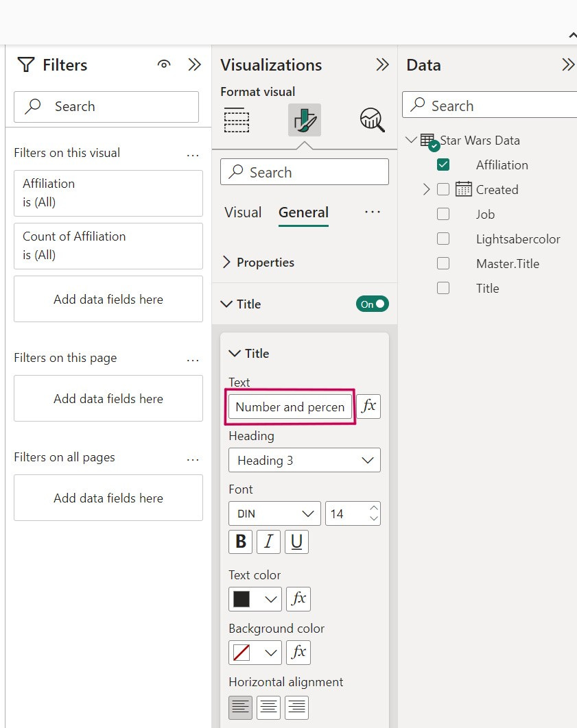This screenshot has height=728, width=577.
Task: Click the no-fill Background color swatch
Action: 242,653
